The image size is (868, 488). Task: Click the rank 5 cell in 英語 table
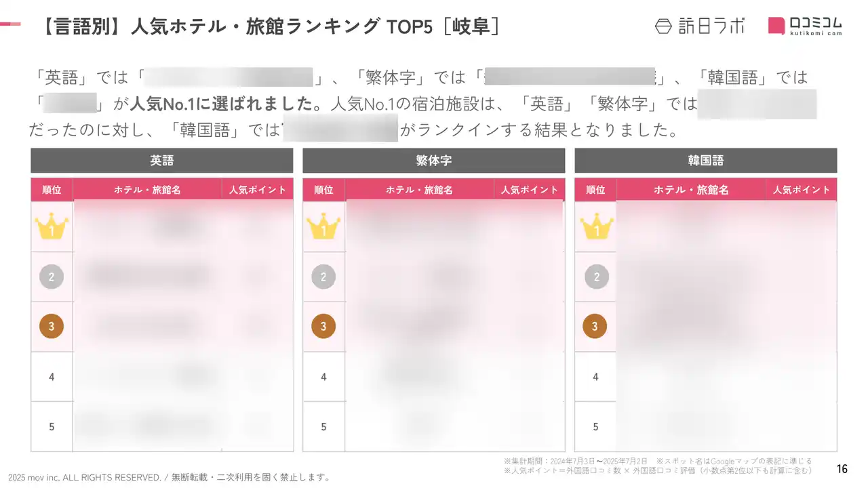[x=52, y=426]
